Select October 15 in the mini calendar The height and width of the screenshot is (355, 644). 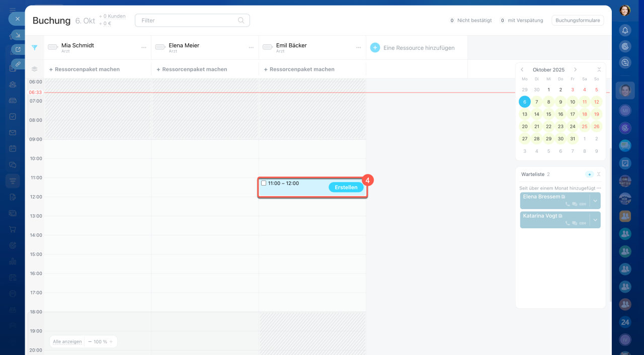549,114
